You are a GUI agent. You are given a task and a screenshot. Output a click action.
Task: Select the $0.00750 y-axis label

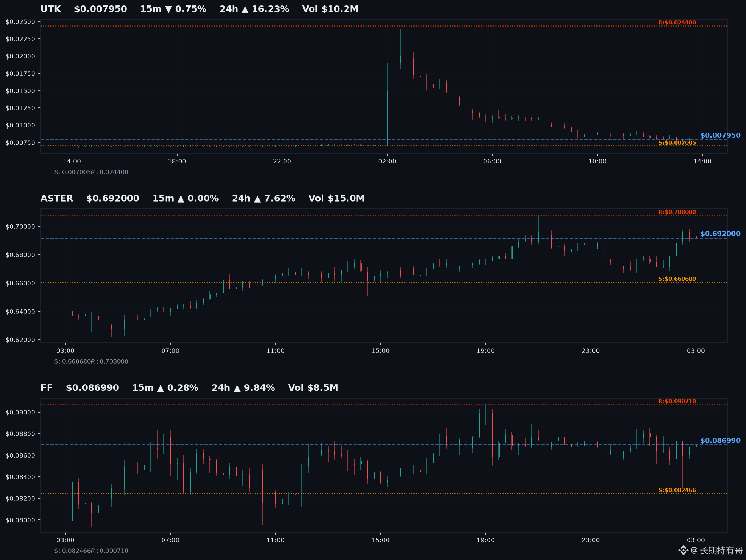click(20, 143)
